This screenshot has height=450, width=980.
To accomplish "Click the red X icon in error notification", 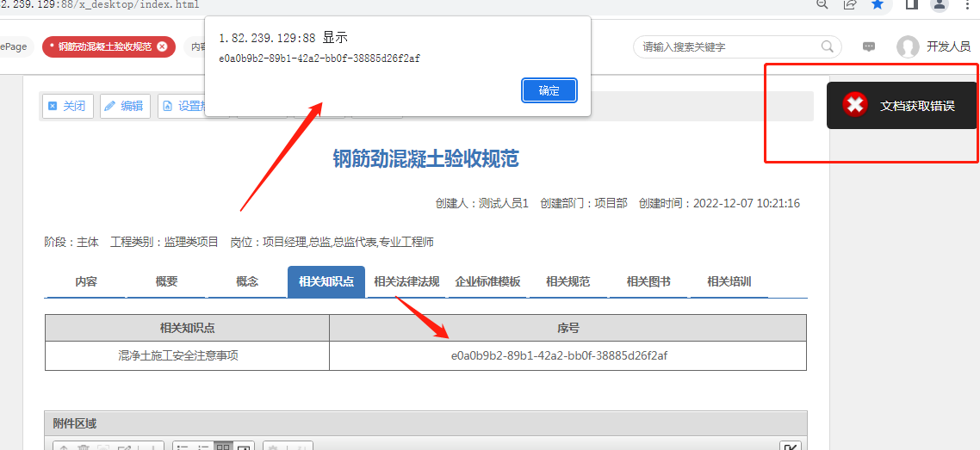I will [854, 104].
